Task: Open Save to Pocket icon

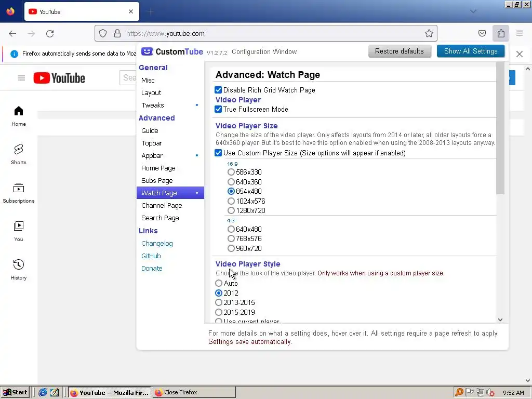Action: [482, 33]
